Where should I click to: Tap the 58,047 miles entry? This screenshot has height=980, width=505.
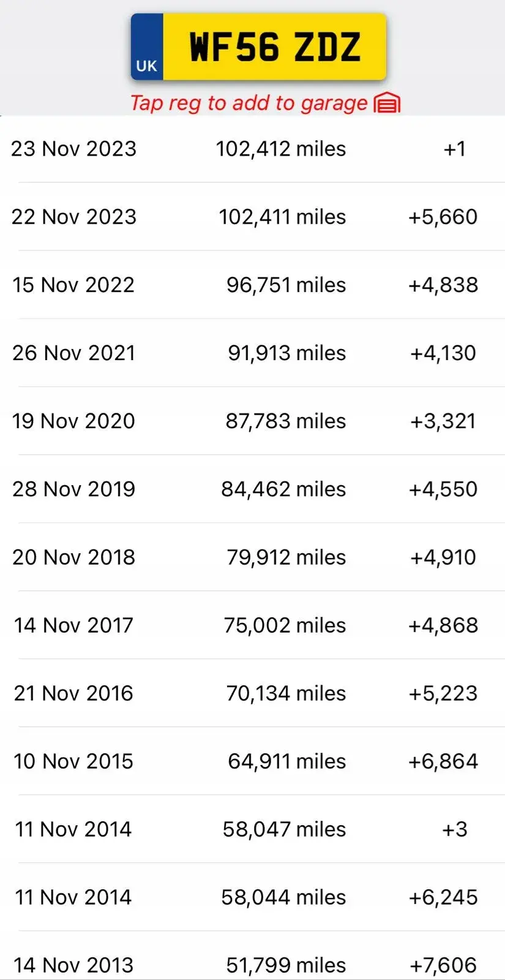(x=284, y=829)
